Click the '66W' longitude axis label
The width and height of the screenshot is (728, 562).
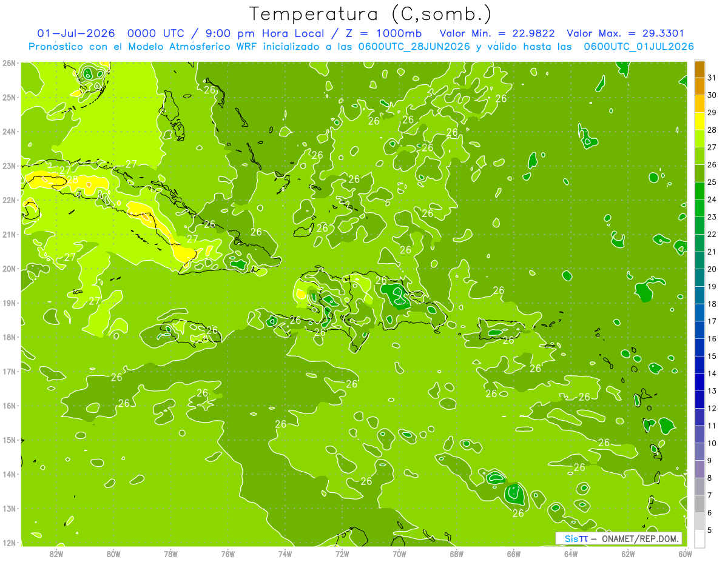click(514, 554)
